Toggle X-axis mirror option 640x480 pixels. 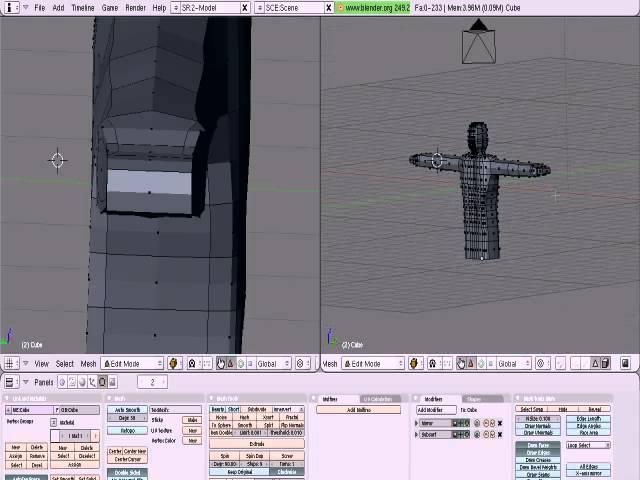coord(589,473)
